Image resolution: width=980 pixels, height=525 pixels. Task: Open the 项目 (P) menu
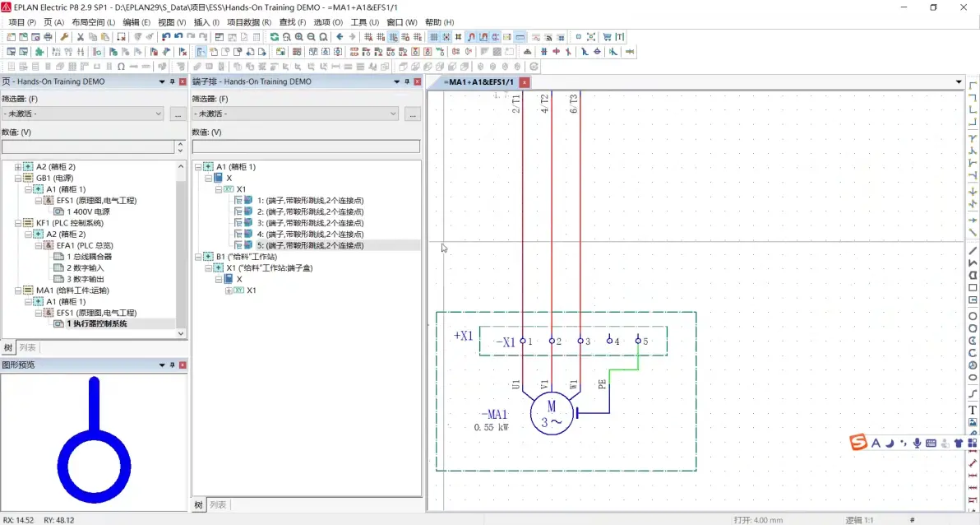[x=22, y=22]
